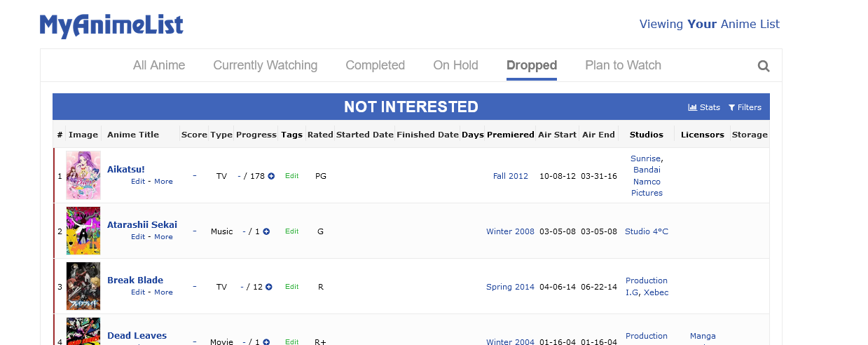Edit tags for Atarashii Sekai
868x345 pixels.
pos(291,231)
